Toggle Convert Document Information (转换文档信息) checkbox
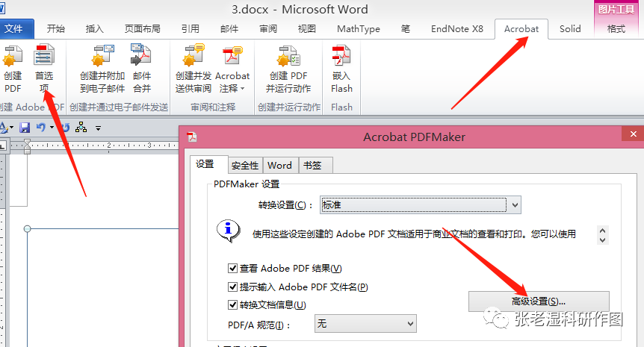Image resolution: width=644 pixels, height=347 pixels. point(232,304)
